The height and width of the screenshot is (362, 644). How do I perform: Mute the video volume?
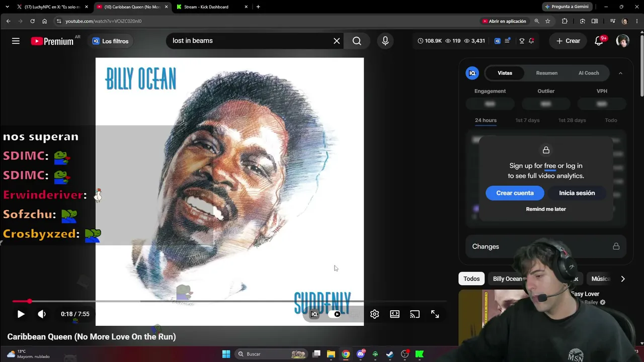[x=42, y=314]
